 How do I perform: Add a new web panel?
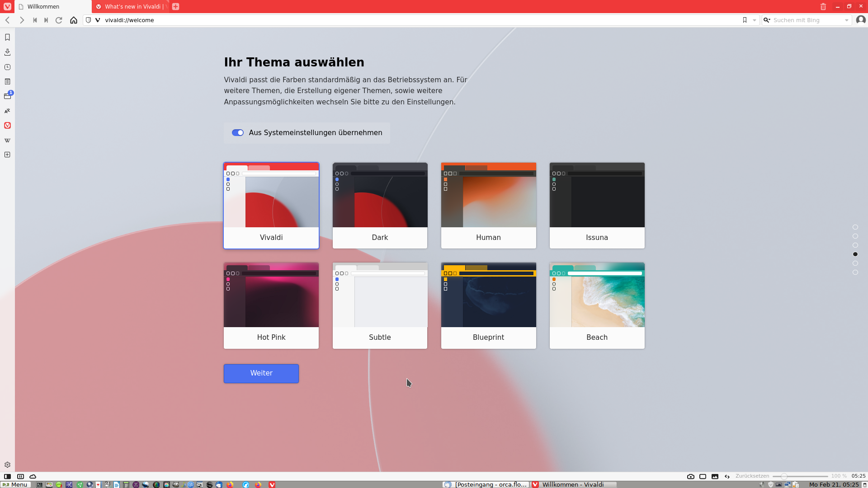click(x=7, y=155)
